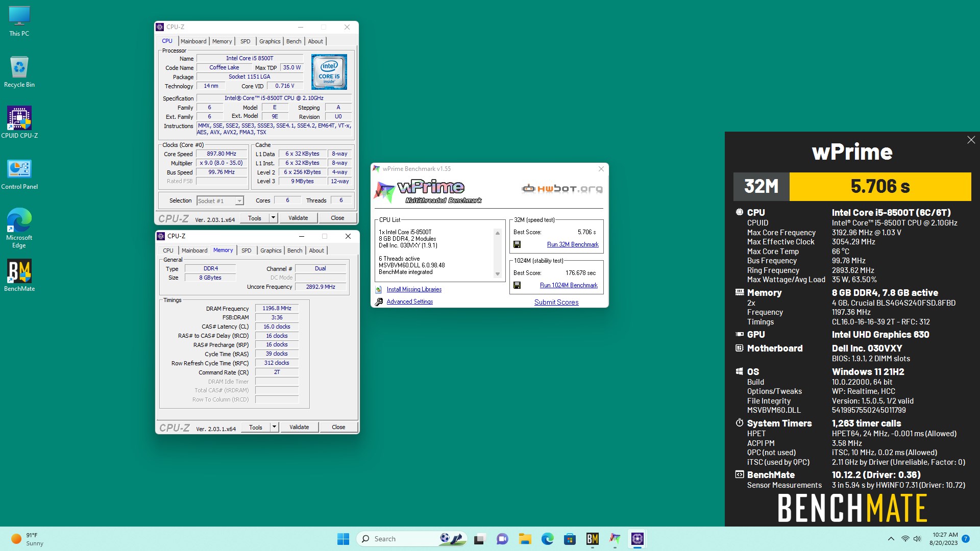Open Task View on taskbar
Viewport: 980px width, 551px height.
[x=479, y=539]
